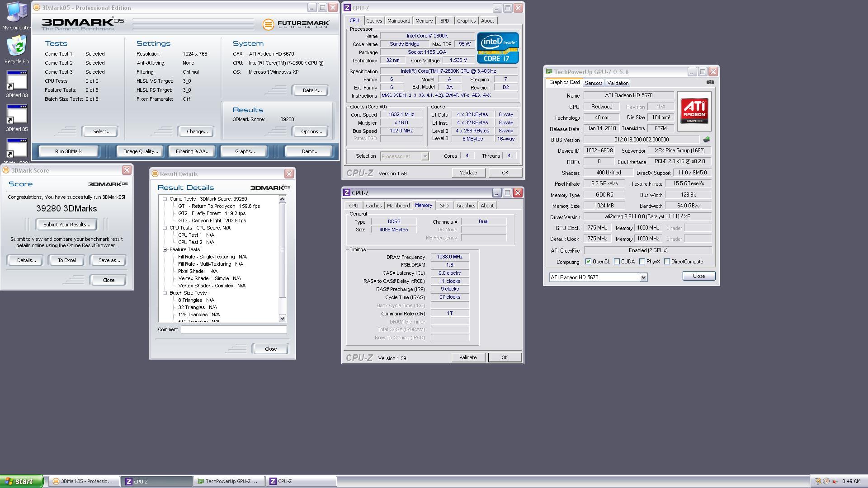Click Close in the Result Details dialog
Screen dimensions: 868x488
tap(270, 349)
